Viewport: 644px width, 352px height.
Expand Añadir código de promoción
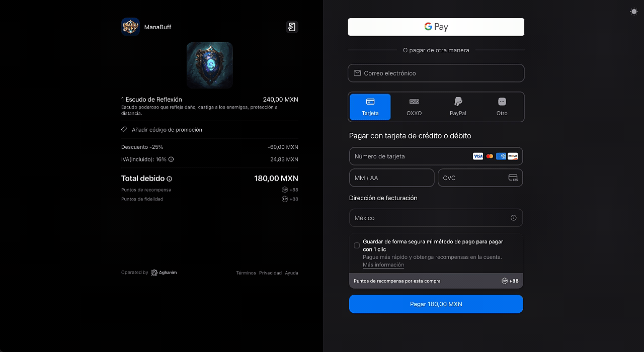pos(167,130)
